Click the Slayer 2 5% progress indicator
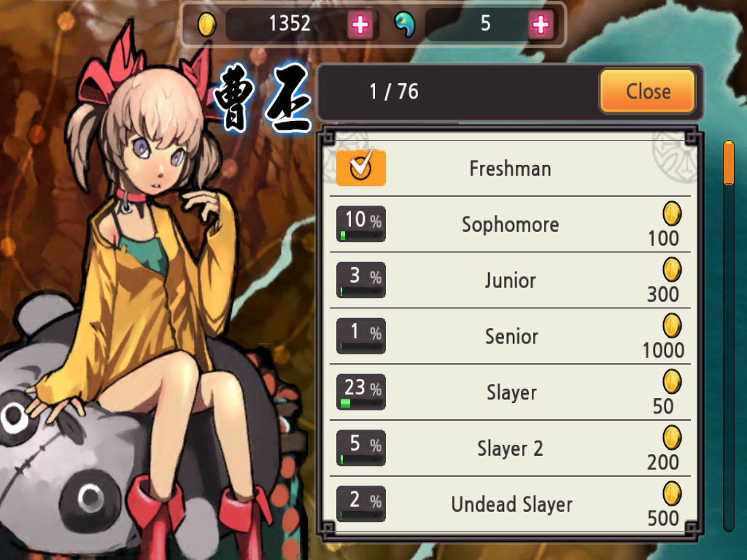747x560 pixels. 360,448
